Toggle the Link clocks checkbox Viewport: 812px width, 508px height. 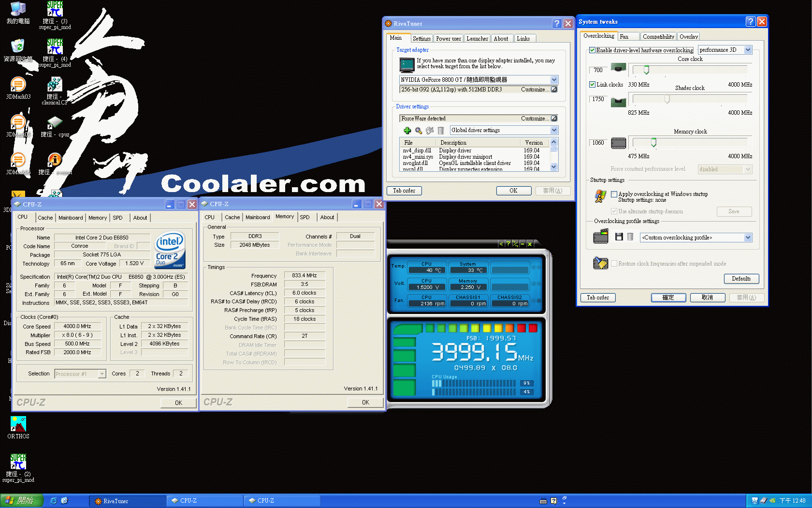tap(592, 84)
